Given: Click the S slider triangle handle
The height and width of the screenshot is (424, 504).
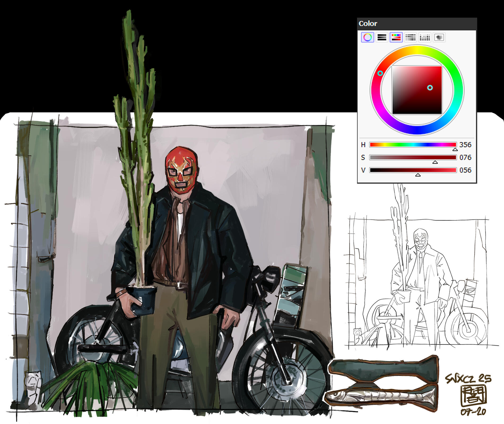Looking at the screenshot, I should click(x=435, y=162).
